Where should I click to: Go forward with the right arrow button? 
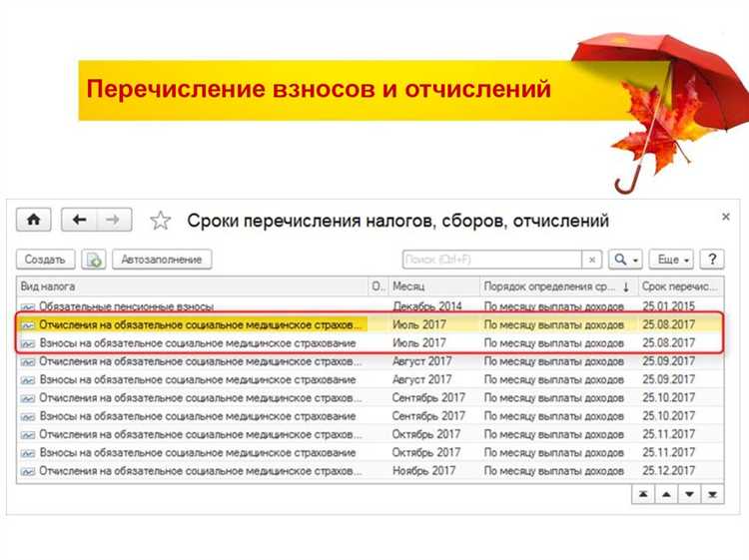114,220
